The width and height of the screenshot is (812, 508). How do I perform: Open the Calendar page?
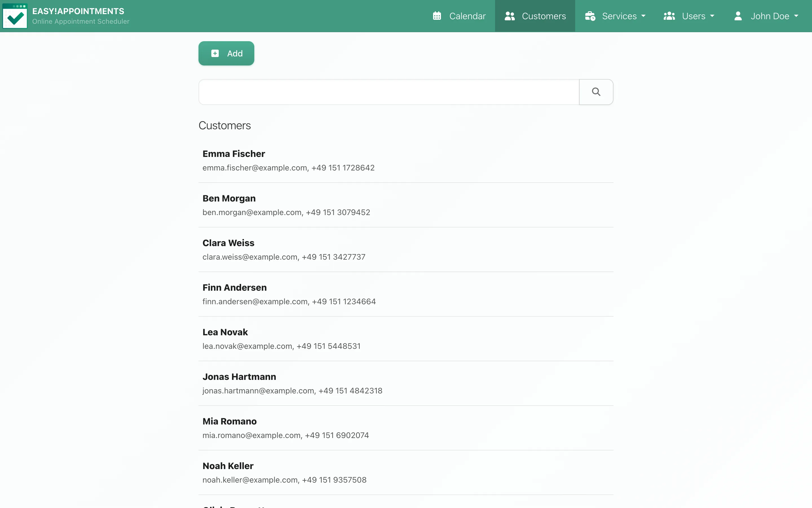coord(459,16)
